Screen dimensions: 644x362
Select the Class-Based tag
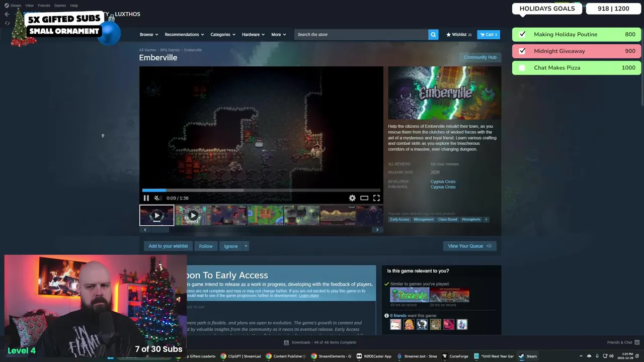pyautogui.click(x=448, y=219)
